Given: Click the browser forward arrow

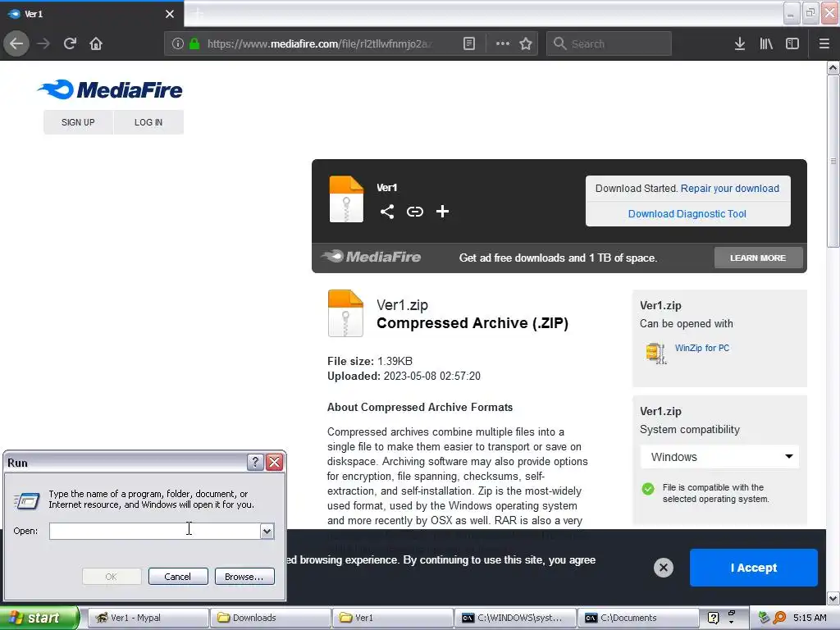Looking at the screenshot, I should [43, 43].
